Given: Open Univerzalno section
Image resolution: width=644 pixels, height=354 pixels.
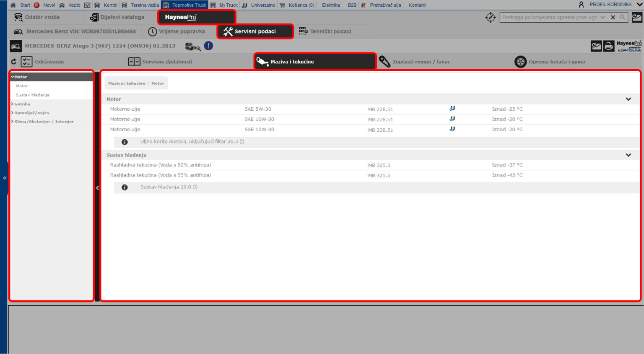Looking at the screenshot, I should [263, 5].
